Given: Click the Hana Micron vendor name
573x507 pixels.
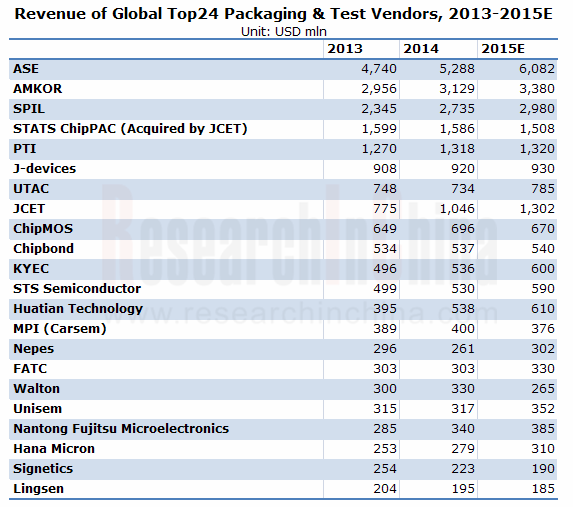Looking at the screenshot, I should [54, 449].
